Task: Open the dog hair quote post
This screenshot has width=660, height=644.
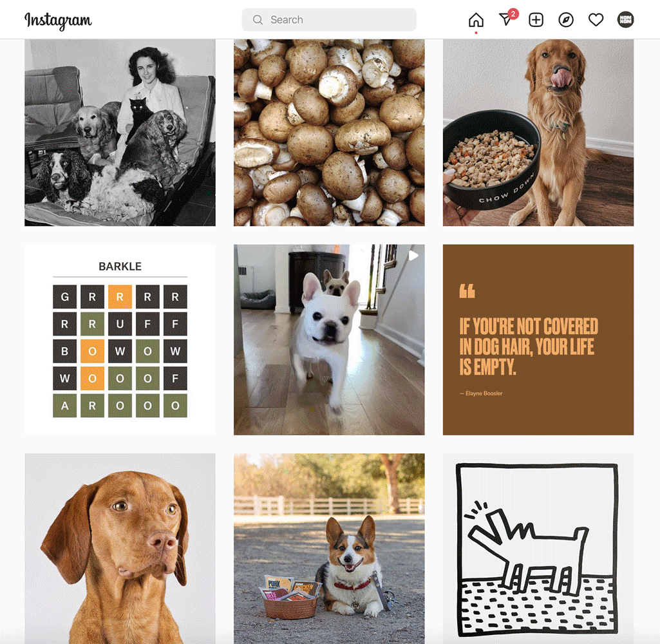Action: pos(538,339)
